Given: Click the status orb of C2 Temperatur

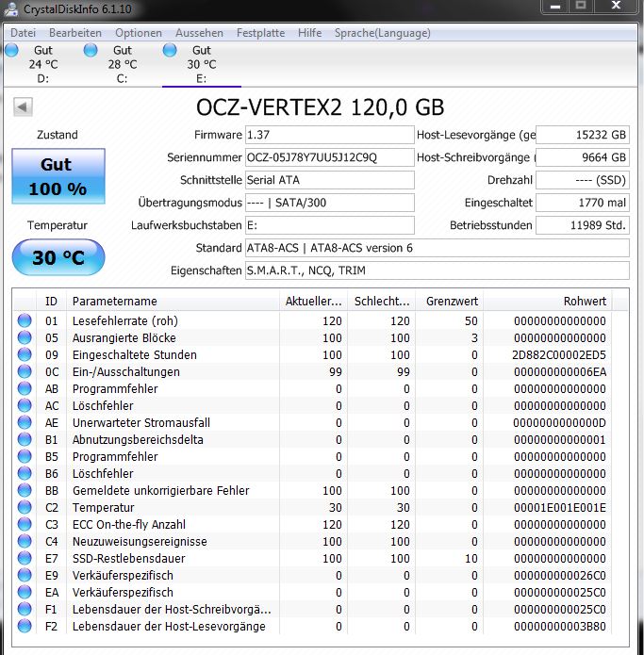Looking at the screenshot, I should (25, 507).
